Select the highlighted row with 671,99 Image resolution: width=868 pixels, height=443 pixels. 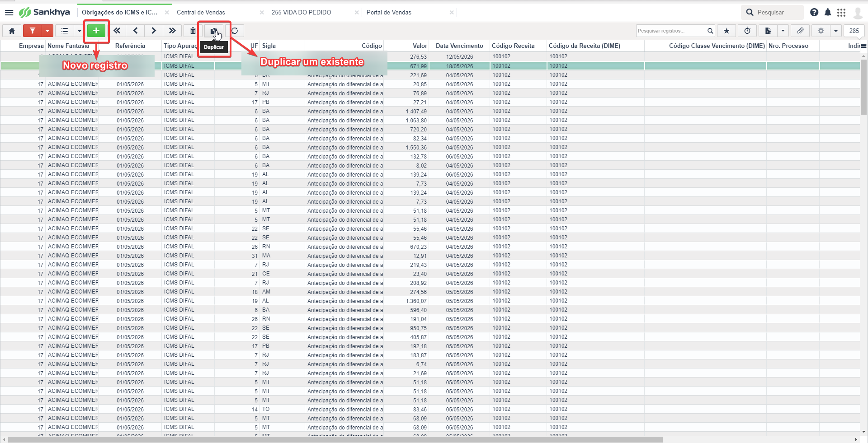point(430,66)
